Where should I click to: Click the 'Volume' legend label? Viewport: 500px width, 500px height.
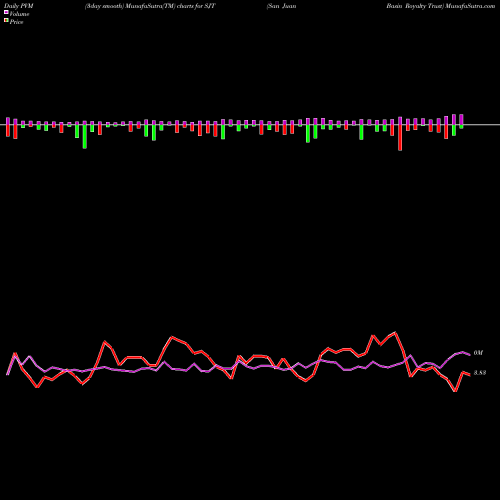click(x=19, y=14)
